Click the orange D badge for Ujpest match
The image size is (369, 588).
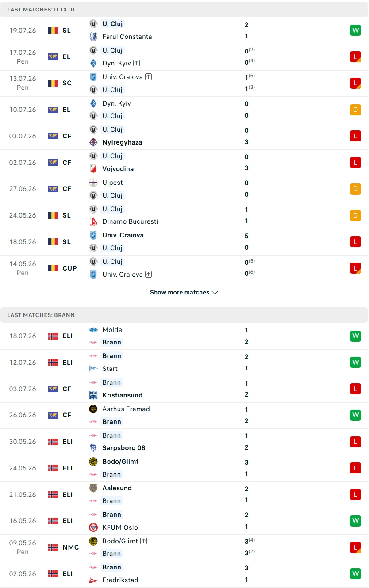355,189
